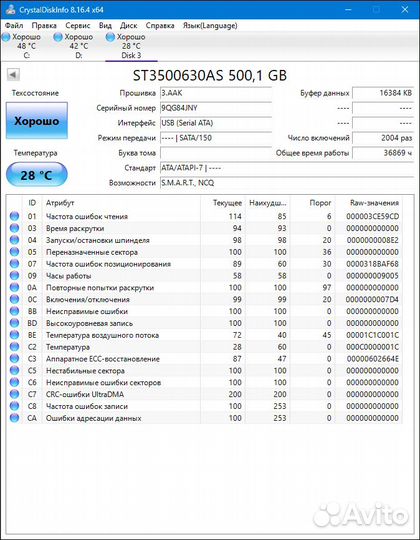The width and height of the screenshot is (420, 540).
Task: Open the Вид menu
Action: point(105,25)
